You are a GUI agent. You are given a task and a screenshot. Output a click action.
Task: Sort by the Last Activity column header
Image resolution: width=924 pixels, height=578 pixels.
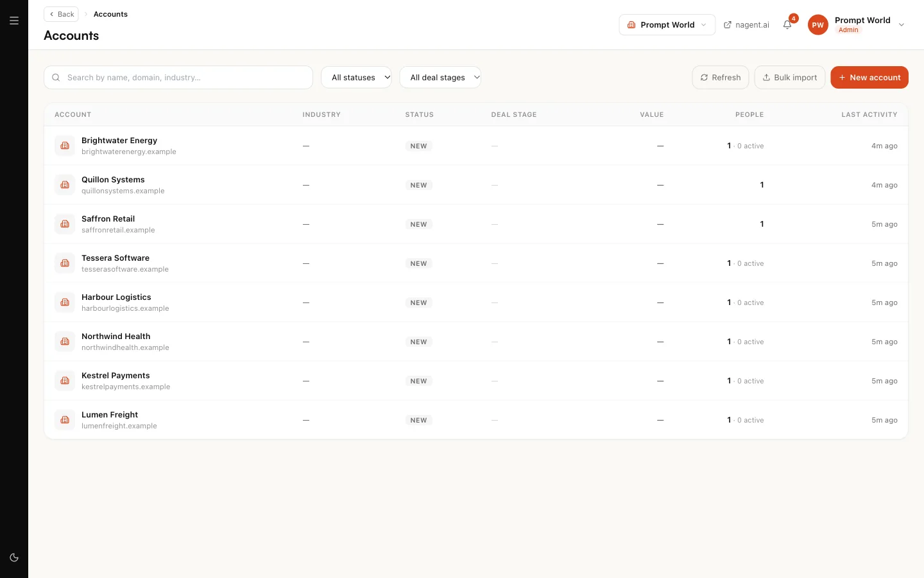coord(869,115)
